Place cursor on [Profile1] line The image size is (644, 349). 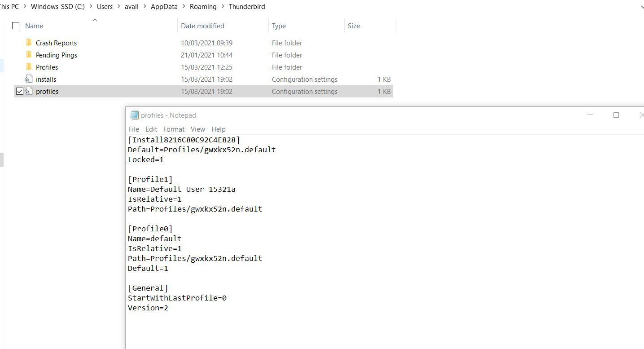pyautogui.click(x=150, y=179)
